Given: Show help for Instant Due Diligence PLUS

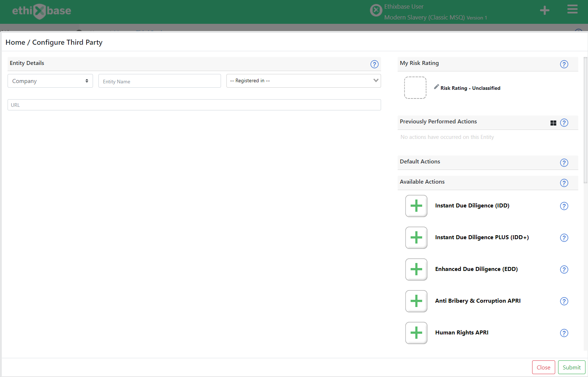Looking at the screenshot, I should coord(564,238).
